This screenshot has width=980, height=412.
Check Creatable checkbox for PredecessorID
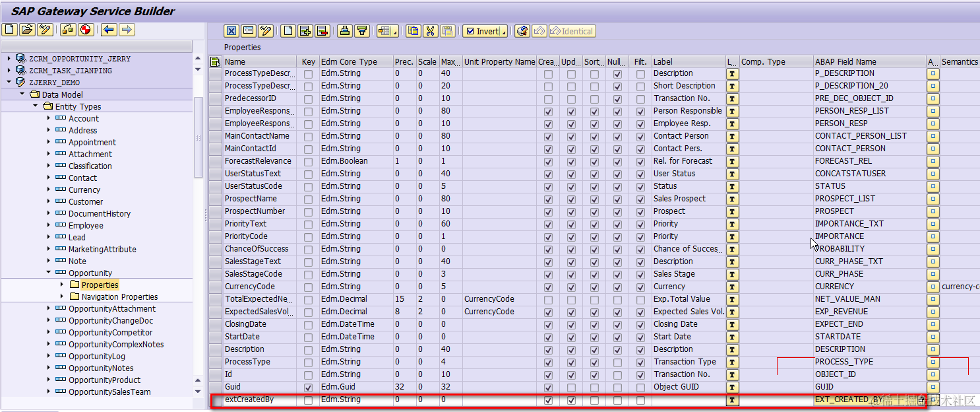coord(548,98)
